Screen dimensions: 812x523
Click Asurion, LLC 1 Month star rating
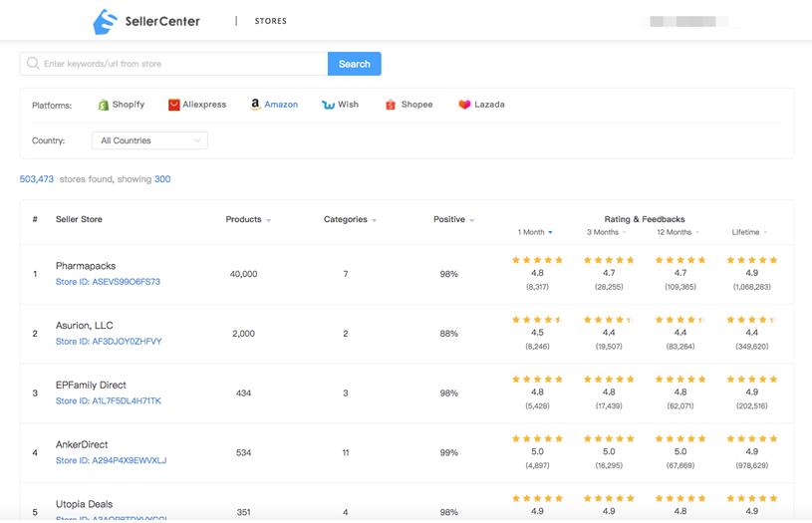click(537, 320)
